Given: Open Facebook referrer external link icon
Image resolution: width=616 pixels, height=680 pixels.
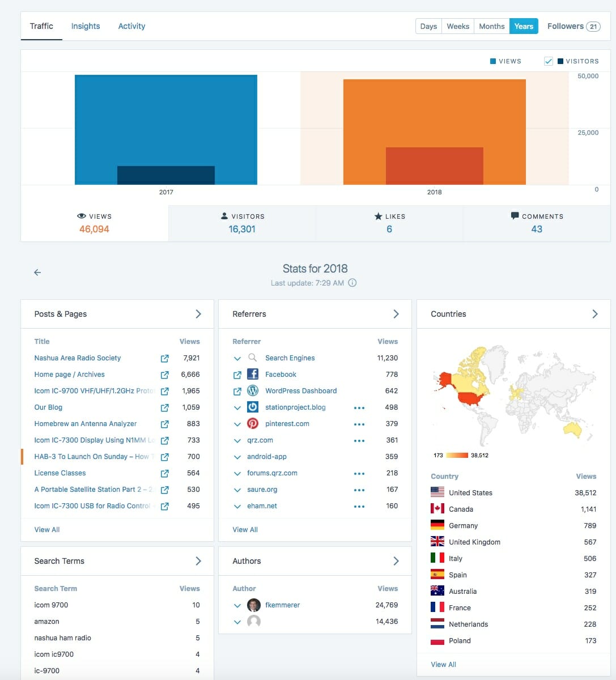Looking at the screenshot, I should click(x=237, y=375).
